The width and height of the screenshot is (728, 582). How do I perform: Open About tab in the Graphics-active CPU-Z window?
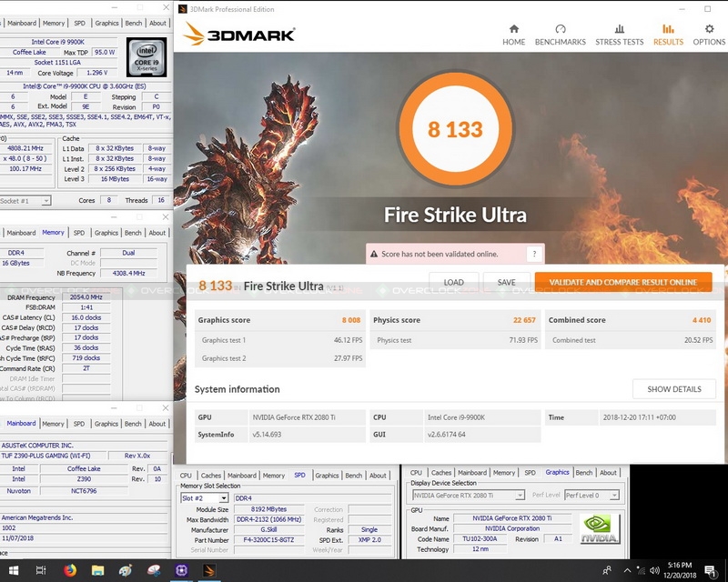pyautogui.click(x=608, y=473)
